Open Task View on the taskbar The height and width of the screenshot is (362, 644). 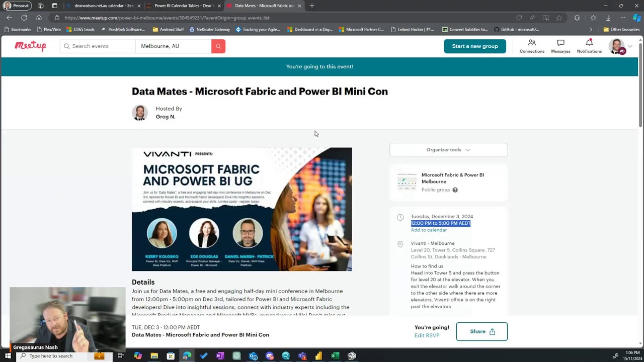[121, 356]
